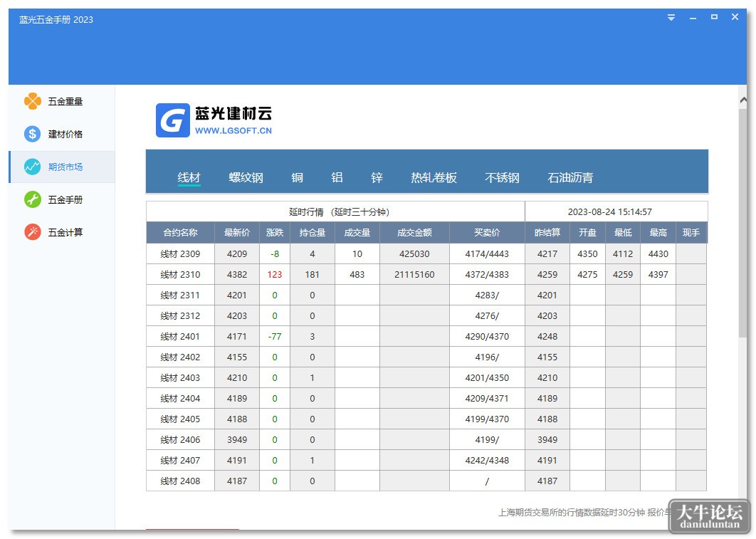Image resolution: width=756 pixels, height=539 pixels.
Task: Click the 昨结算 column header
Action: [547, 232]
